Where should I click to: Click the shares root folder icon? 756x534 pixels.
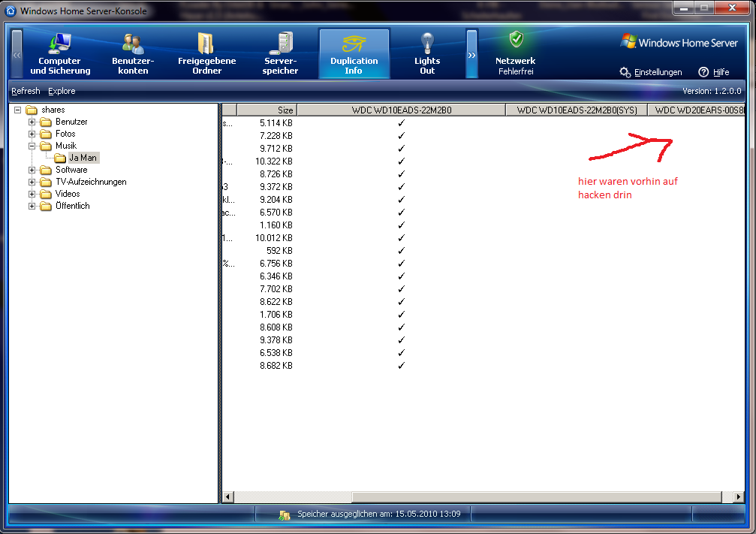click(32, 110)
